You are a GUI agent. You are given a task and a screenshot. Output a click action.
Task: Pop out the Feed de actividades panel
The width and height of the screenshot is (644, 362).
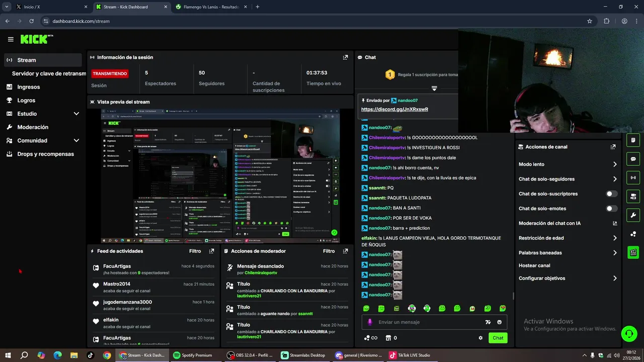tap(211, 251)
